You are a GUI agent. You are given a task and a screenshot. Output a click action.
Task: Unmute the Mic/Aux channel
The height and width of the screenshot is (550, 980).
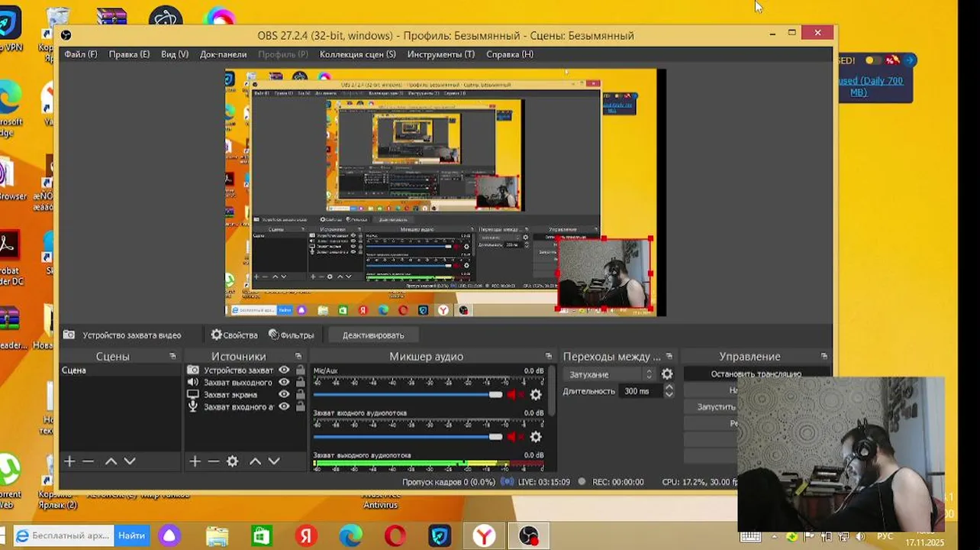click(x=514, y=395)
